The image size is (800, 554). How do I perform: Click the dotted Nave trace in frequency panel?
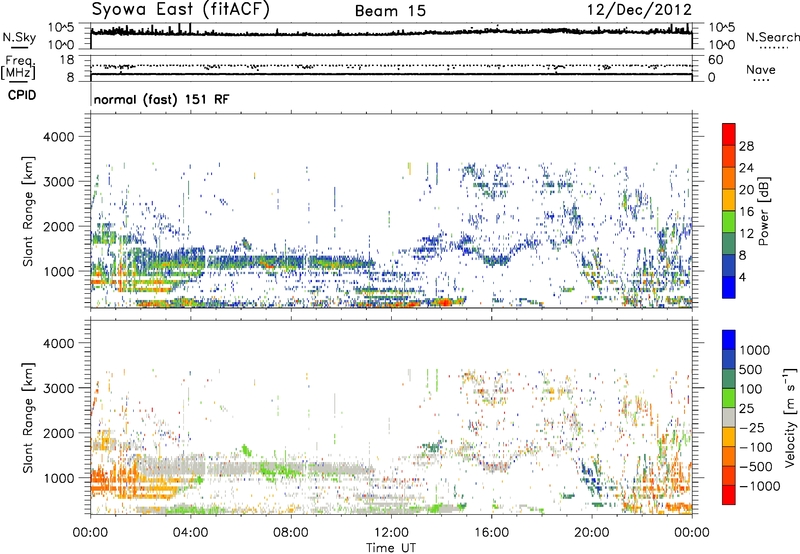tap(391, 66)
